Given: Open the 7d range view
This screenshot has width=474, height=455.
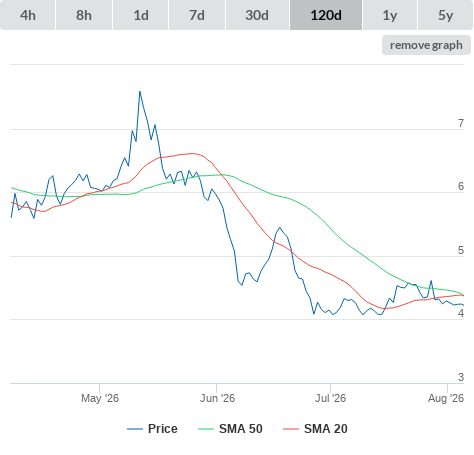Looking at the screenshot, I should 197,15.
